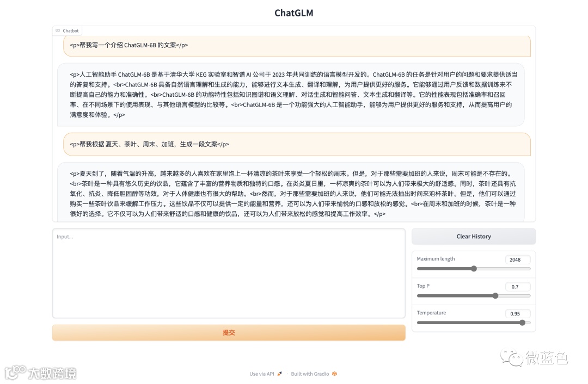Click the rocket icon beside Use via API
The width and height of the screenshot is (588, 384).
279,374
